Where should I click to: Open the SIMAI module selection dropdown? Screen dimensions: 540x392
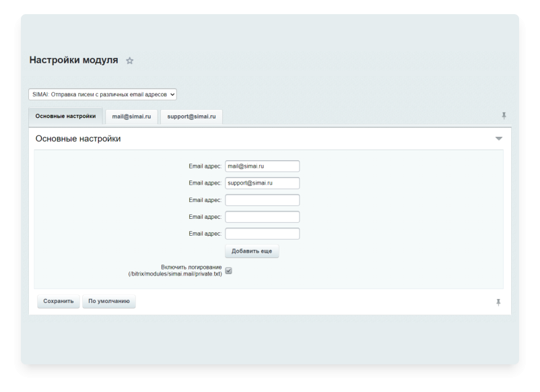pos(102,95)
